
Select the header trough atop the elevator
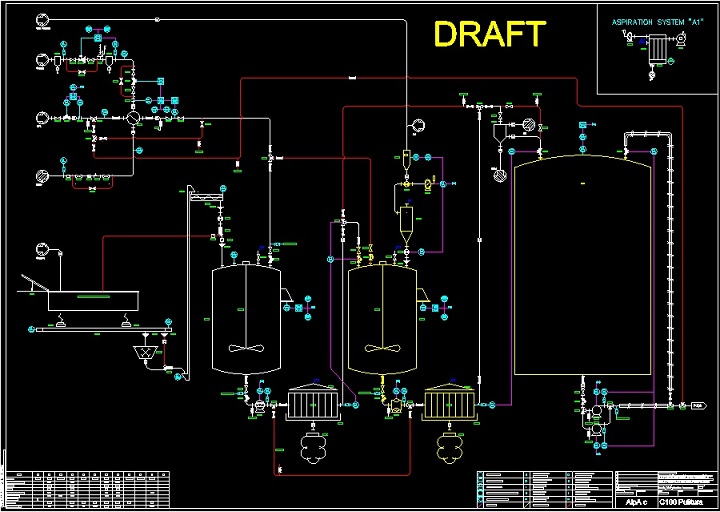tap(207, 196)
